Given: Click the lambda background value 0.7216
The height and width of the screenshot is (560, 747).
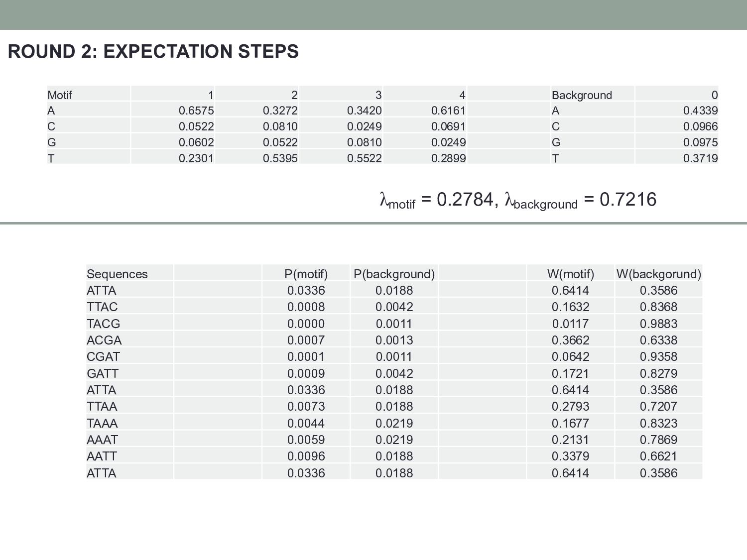Looking at the screenshot, I should [627, 200].
